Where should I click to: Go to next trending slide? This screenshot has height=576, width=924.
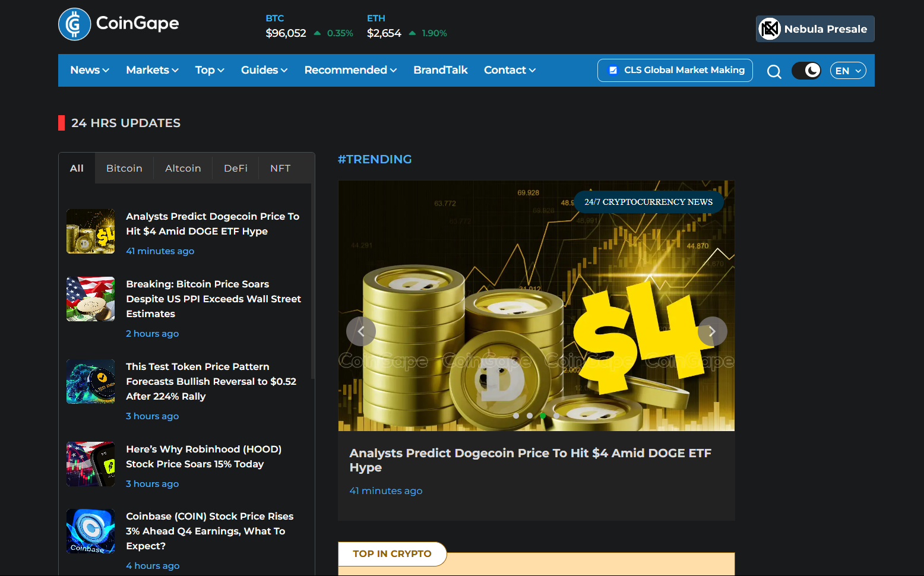[712, 331]
